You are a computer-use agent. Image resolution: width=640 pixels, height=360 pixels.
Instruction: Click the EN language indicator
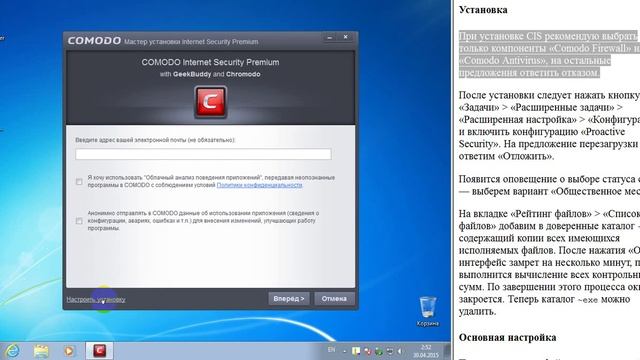tap(331, 350)
